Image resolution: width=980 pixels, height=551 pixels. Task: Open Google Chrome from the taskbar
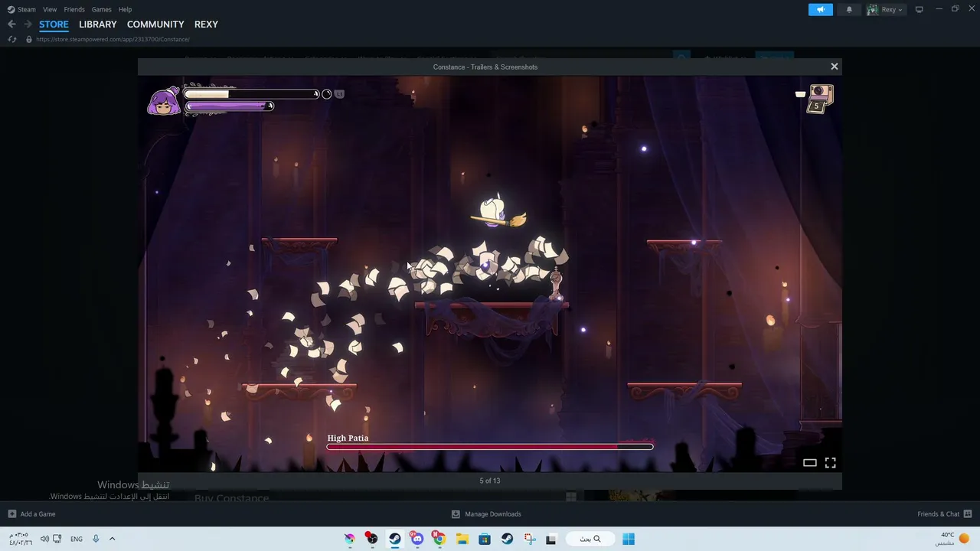439,539
